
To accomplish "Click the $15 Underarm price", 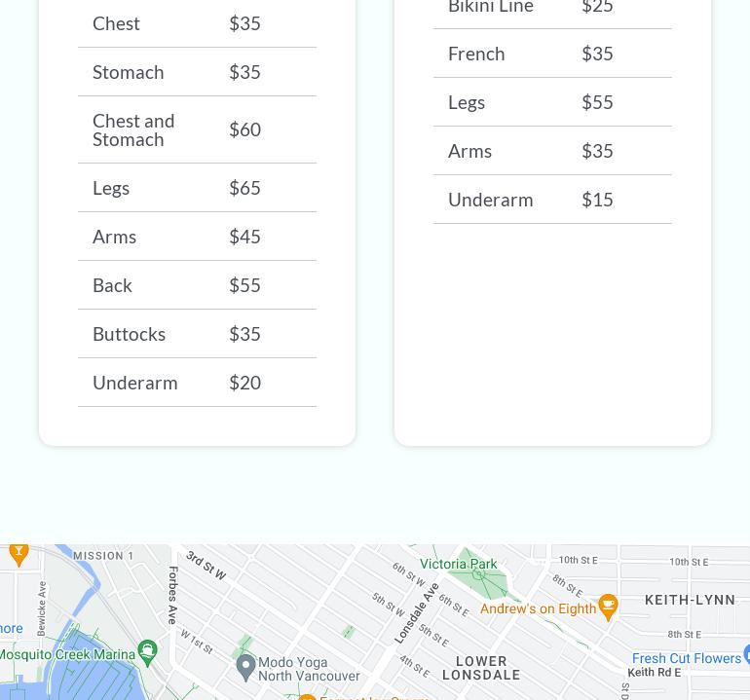I will pos(597,199).
